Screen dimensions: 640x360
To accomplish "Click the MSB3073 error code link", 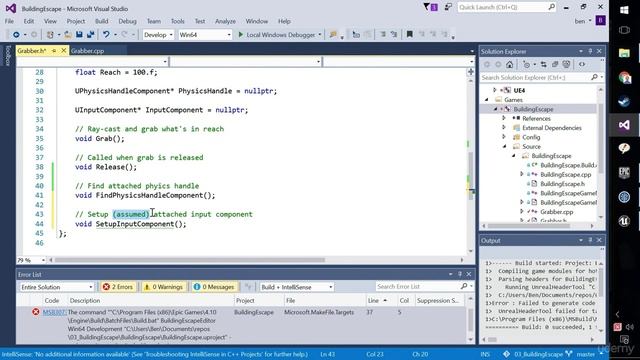I will (54, 312).
